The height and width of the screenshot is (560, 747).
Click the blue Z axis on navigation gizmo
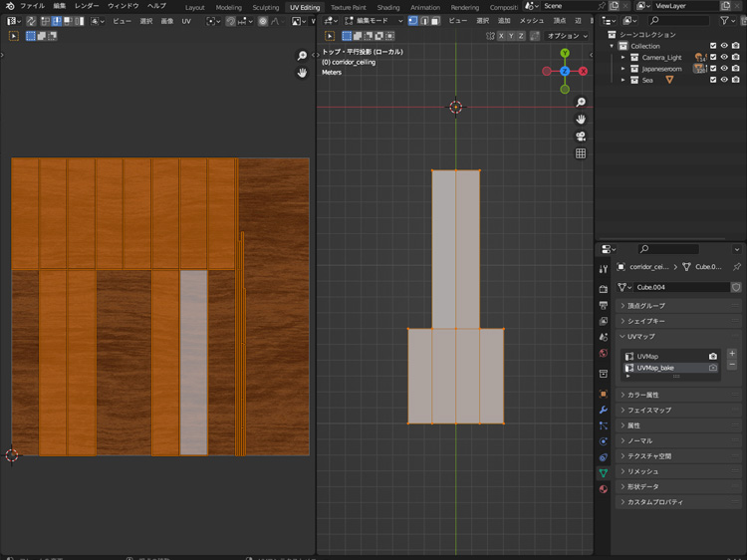565,72
